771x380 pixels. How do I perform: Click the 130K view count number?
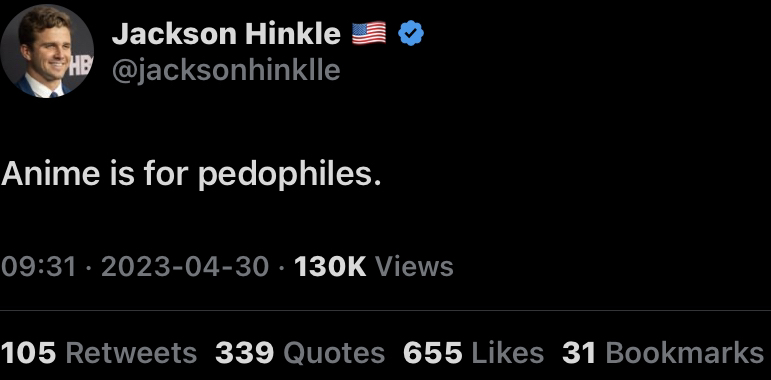(330, 266)
